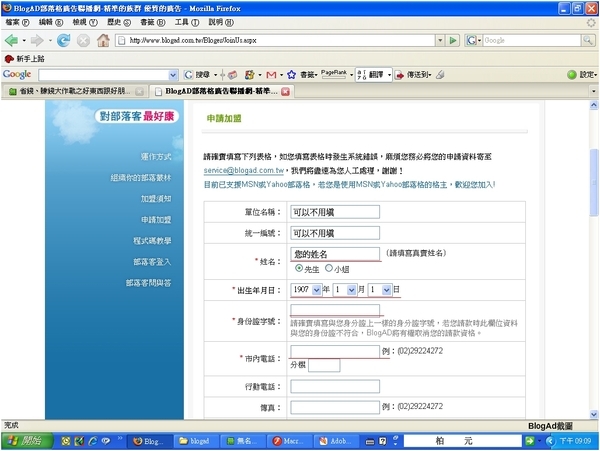Click the 身份證字號 input field

click(335, 310)
